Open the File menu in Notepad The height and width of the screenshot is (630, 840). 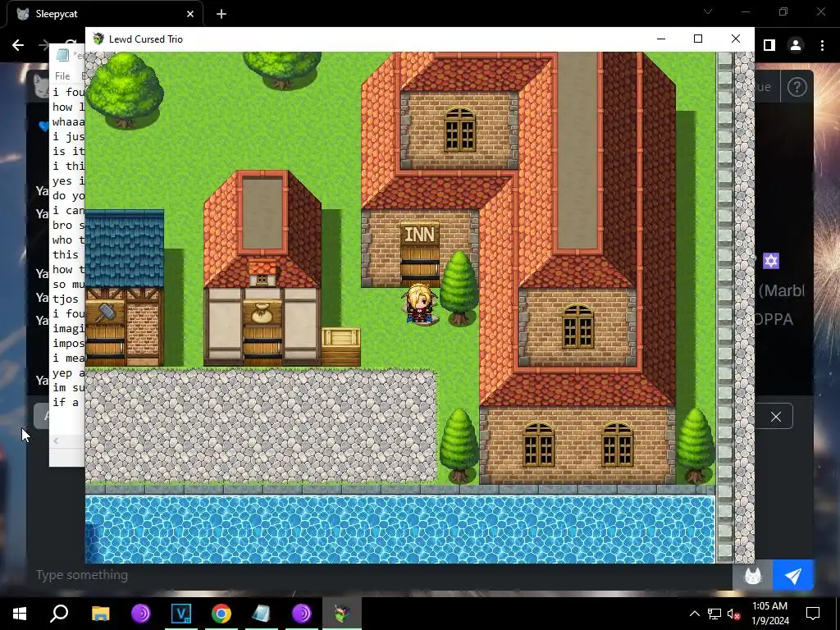(x=62, y=76)
